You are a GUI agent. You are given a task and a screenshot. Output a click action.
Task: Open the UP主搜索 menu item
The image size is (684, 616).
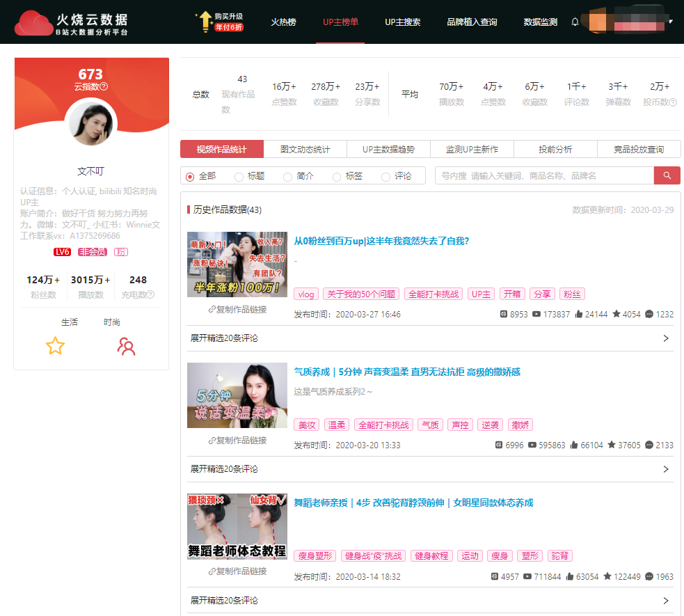402,22
